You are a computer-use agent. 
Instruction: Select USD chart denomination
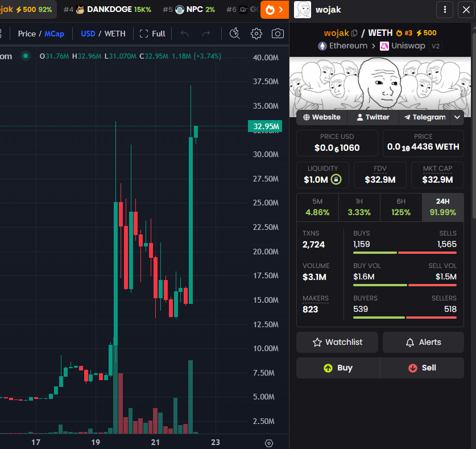point(88,34)
